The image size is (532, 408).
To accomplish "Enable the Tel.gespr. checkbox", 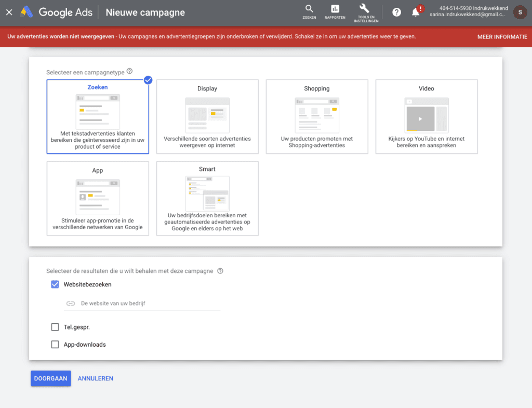I will 55,327.
